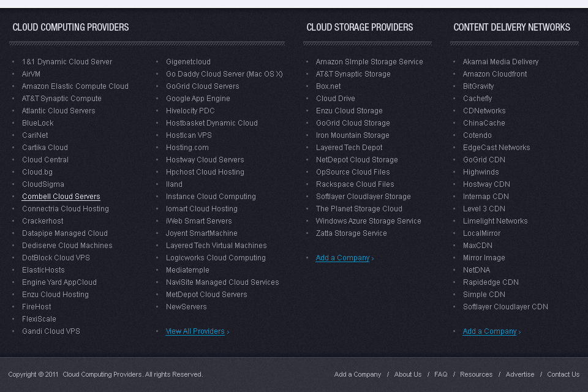Open the Akamai Media Delivery link
Image resolution: width=588 pixels, height=392 pixels.
point(500,61)
